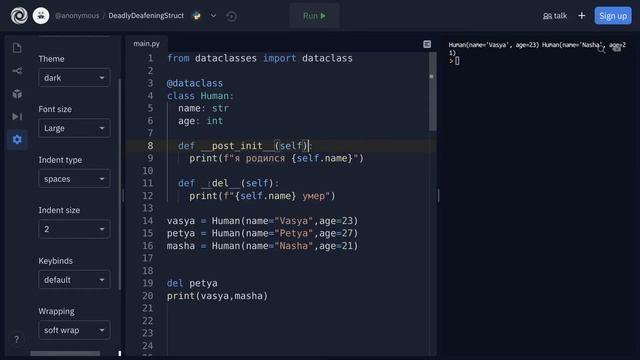Screen dimensions: 640x360
Task: Click the console clear icon
Action: coord(617,48)
